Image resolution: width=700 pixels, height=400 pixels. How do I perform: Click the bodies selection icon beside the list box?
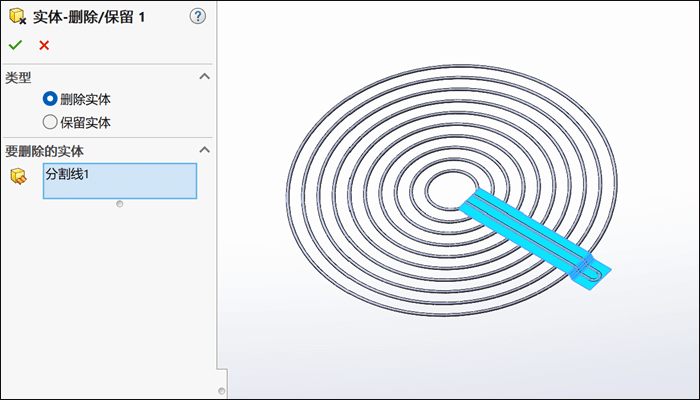pyautogui.click(x=18, y=176)
